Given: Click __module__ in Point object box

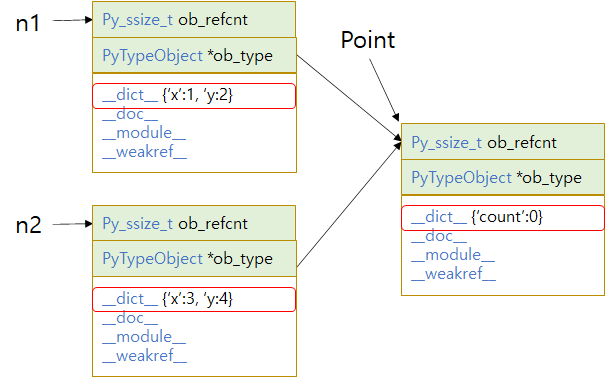Looking at the screenshot, I should tap(453, 255).
